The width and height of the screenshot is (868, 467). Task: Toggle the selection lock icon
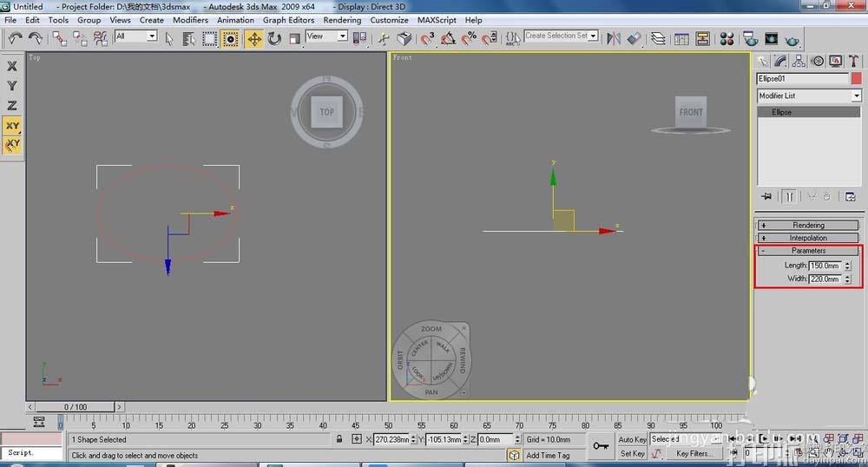pos(339,439)
